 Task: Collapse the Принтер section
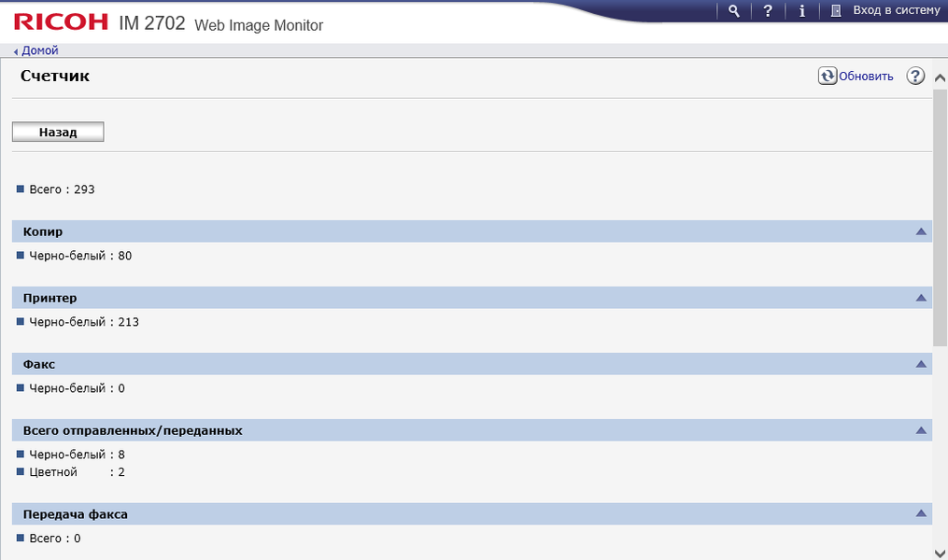point(921,298)
